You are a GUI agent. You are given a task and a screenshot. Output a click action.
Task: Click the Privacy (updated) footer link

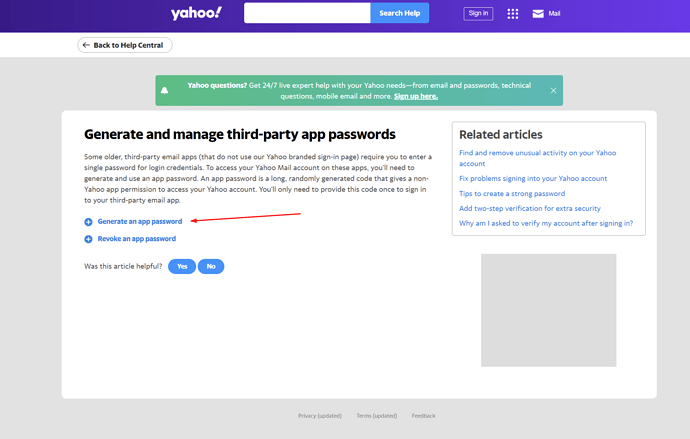320,416
